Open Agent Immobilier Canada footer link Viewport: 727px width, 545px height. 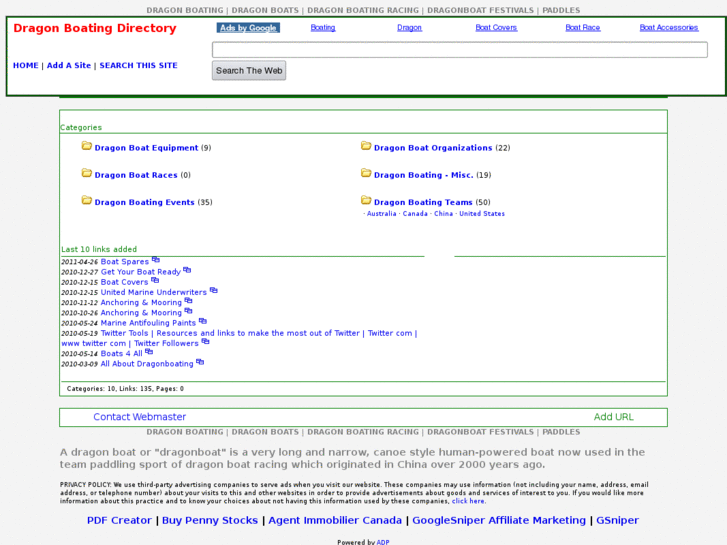tap(335, 520)
